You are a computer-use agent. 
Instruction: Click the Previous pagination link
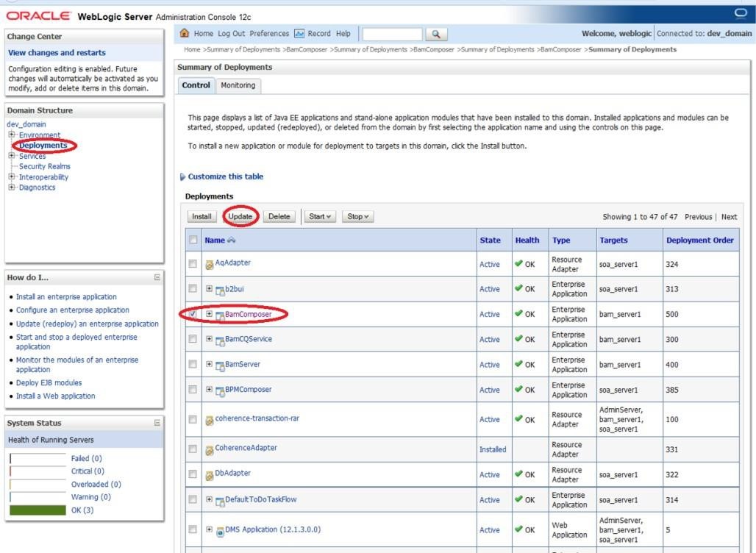(698, 217)
